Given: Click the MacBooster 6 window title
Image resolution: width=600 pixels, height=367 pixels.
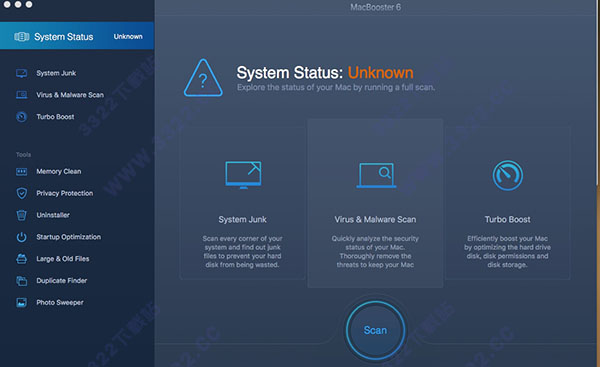Looking at the screenshot, I should pos(375,7).
